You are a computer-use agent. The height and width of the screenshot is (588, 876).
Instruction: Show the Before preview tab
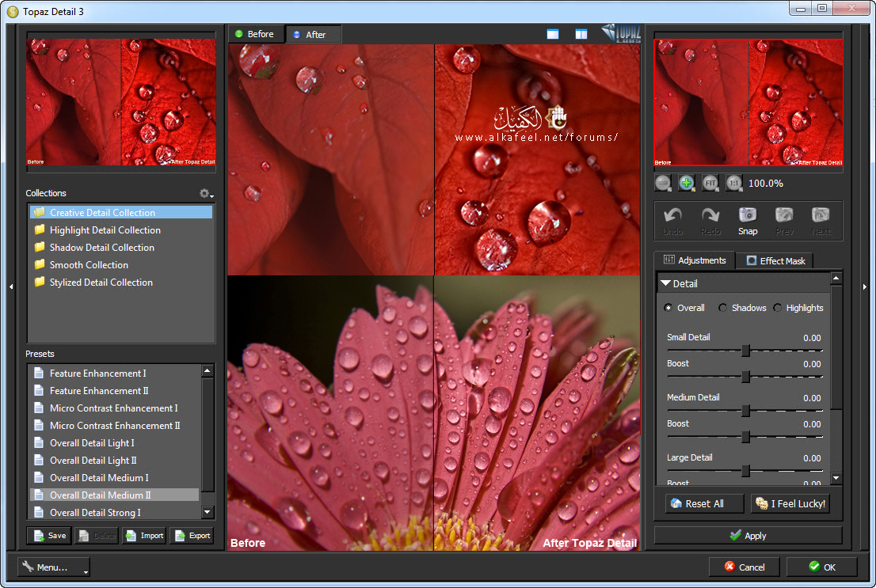[x=255, y=34]
